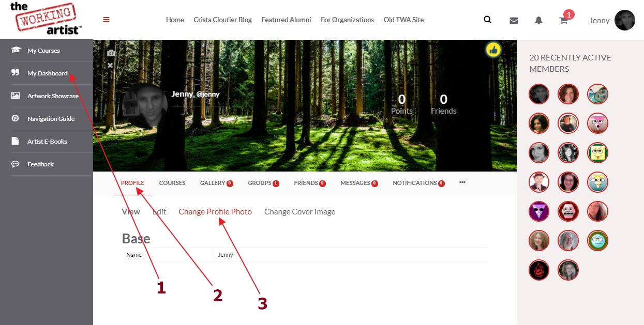Open My Dashboard in sidebar
644x325 pixels.
pos(47,73)
